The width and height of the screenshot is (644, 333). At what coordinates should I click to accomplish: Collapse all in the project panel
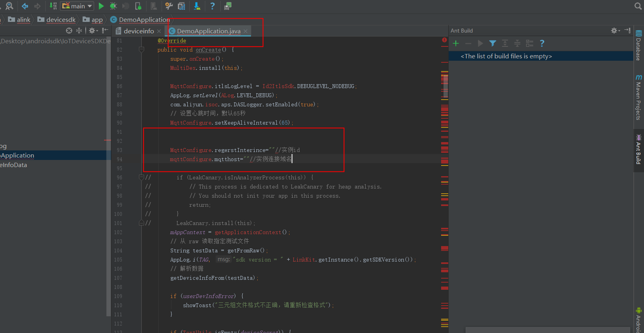click(x=79, y=31)
